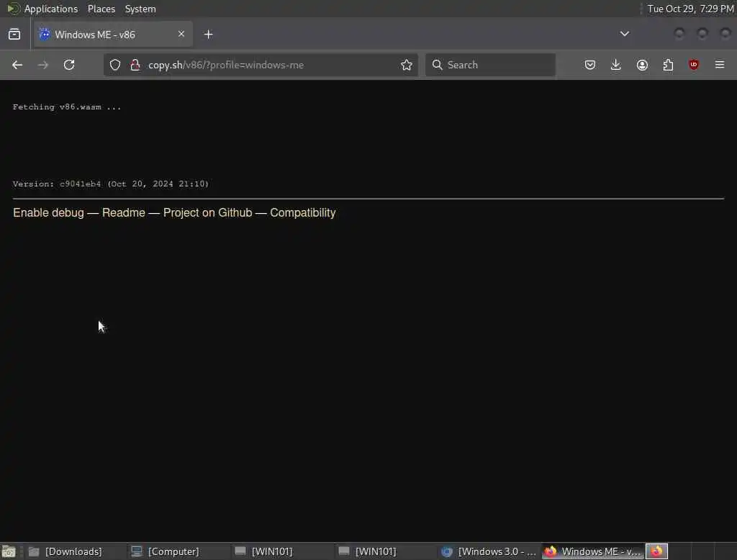Open the tracking protection shield icon
This screenshot has height=560, width=737.
click(x=115, y=65)
